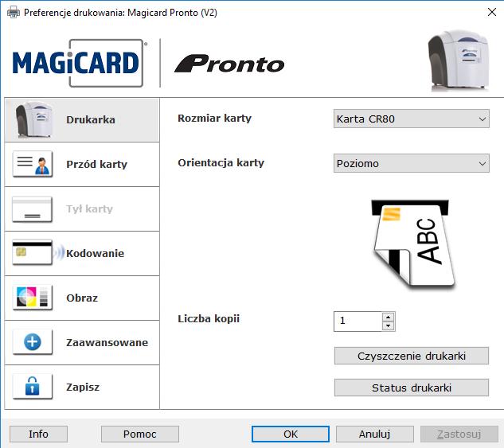Click the Zaawansowane blue plus icon
Viewport: 504px width, 448px height.
[x=32, y=342]
